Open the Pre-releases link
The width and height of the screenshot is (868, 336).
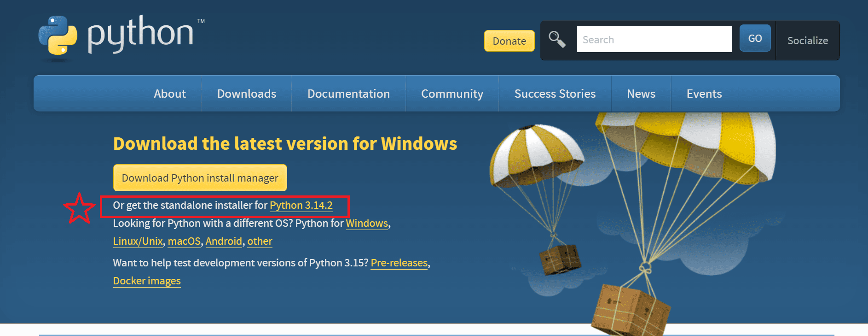[399, 263]
